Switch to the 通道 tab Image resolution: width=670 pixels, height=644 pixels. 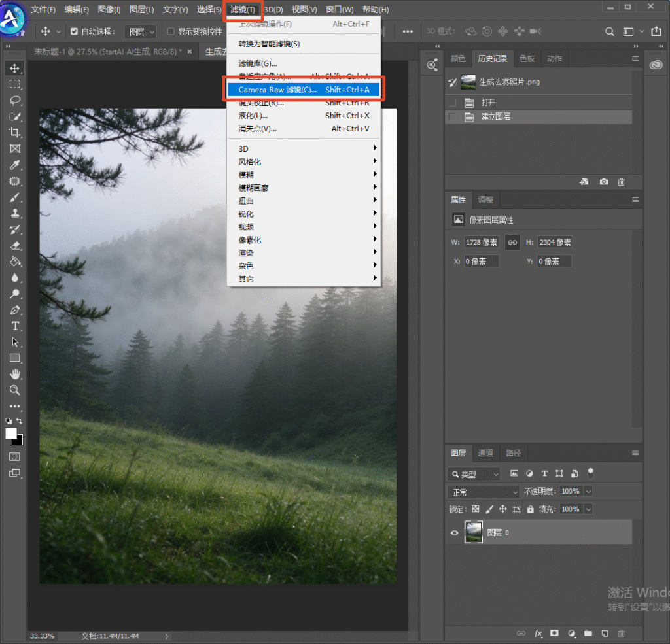(485, 452)
